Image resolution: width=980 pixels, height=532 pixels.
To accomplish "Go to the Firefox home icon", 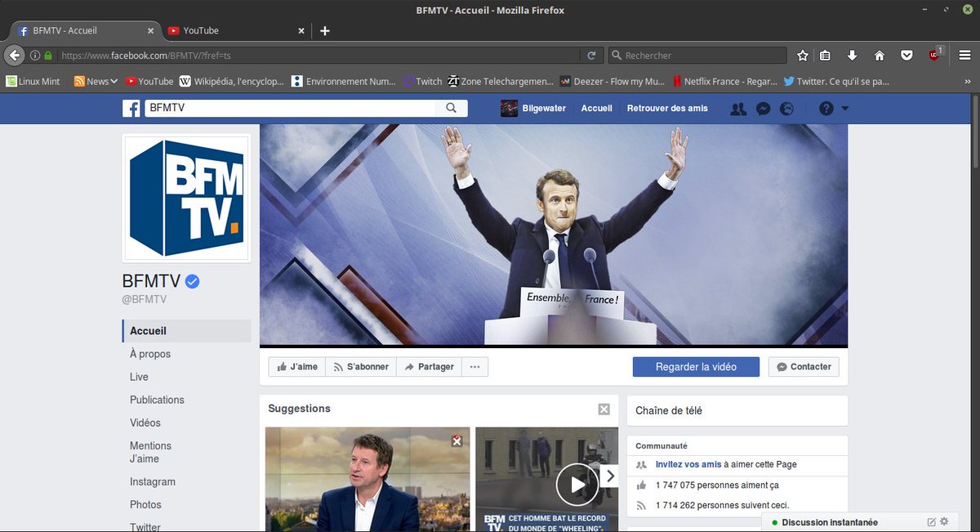I will tap(880, 56).
